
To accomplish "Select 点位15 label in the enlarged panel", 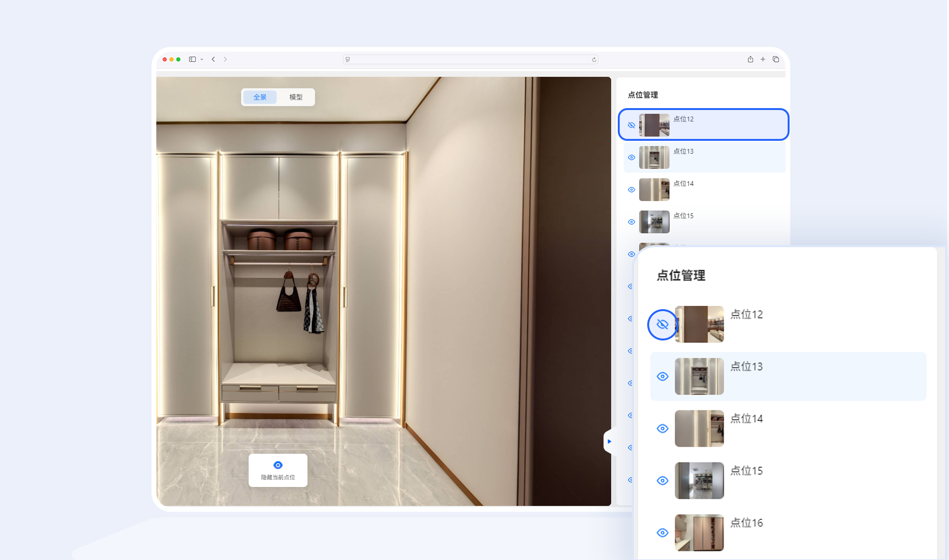I will (746, 471).
